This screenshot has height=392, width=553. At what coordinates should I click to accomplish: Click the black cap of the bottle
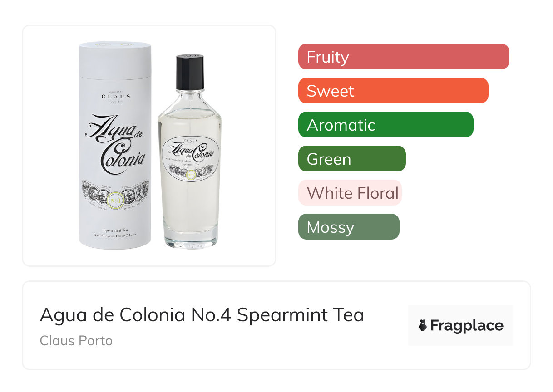click(x=189, y=73)
